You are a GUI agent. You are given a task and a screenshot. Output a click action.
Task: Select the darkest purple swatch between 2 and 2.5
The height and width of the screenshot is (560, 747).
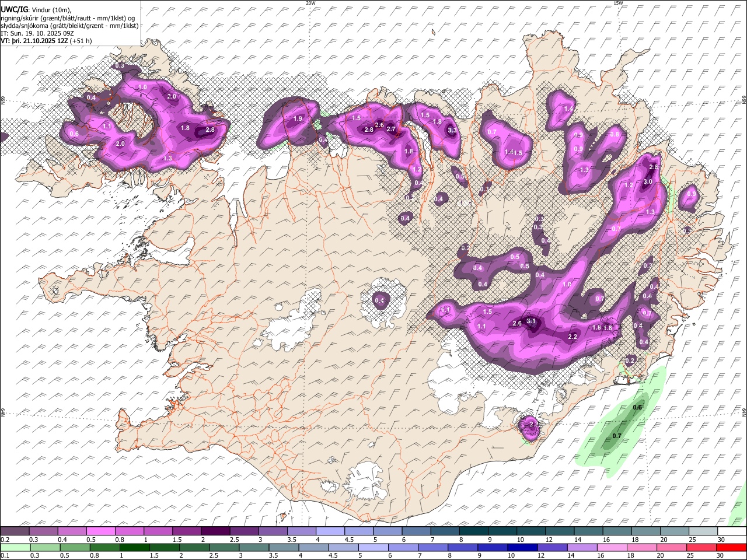pyautogui.click(x=215, y=531)
